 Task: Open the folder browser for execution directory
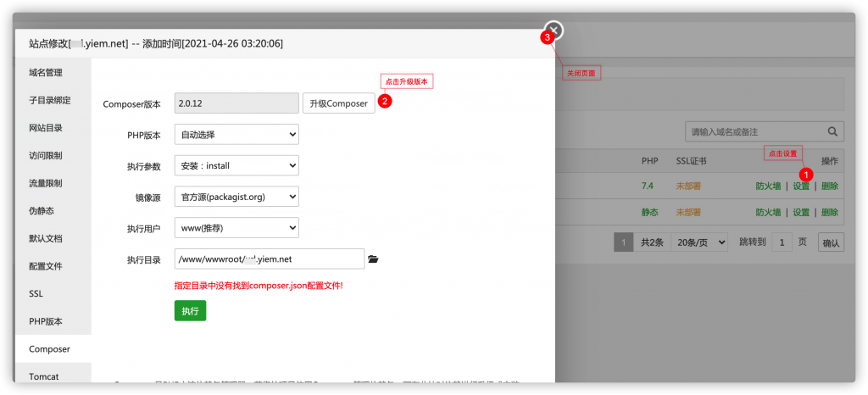tap(373, 259)
